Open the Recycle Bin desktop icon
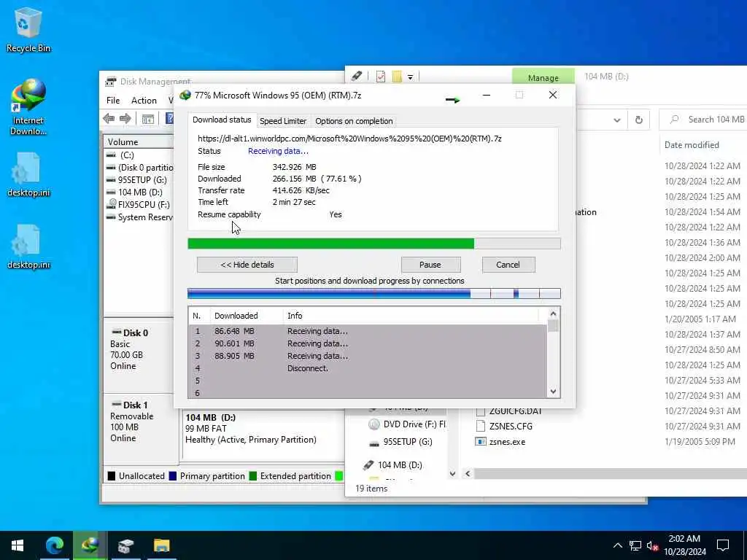The image size is (747, 560). 28,30
